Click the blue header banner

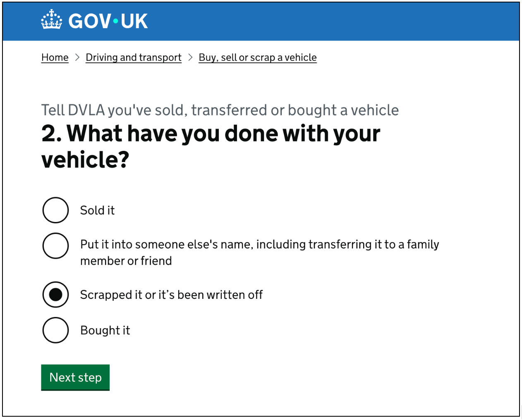[x=261, y=21]
